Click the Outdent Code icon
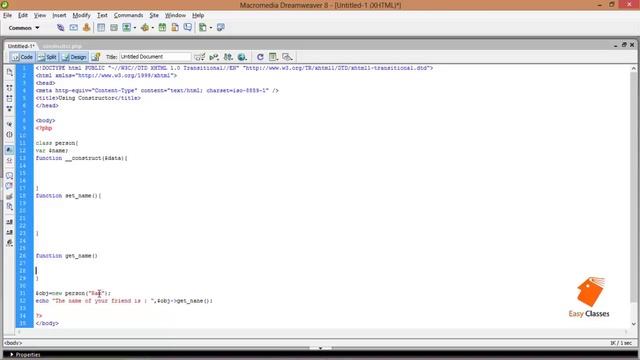This screenshot has height=360, width=640. point(9,233)
